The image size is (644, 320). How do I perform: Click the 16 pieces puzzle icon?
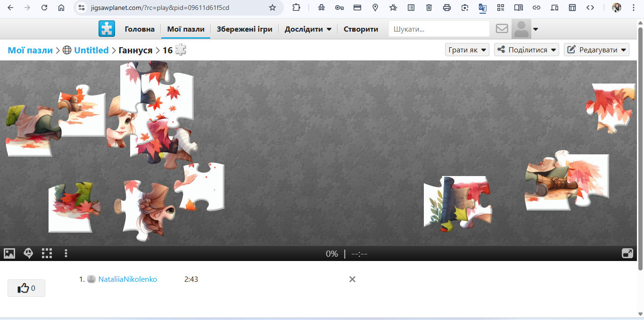click(x=181, y=50)
